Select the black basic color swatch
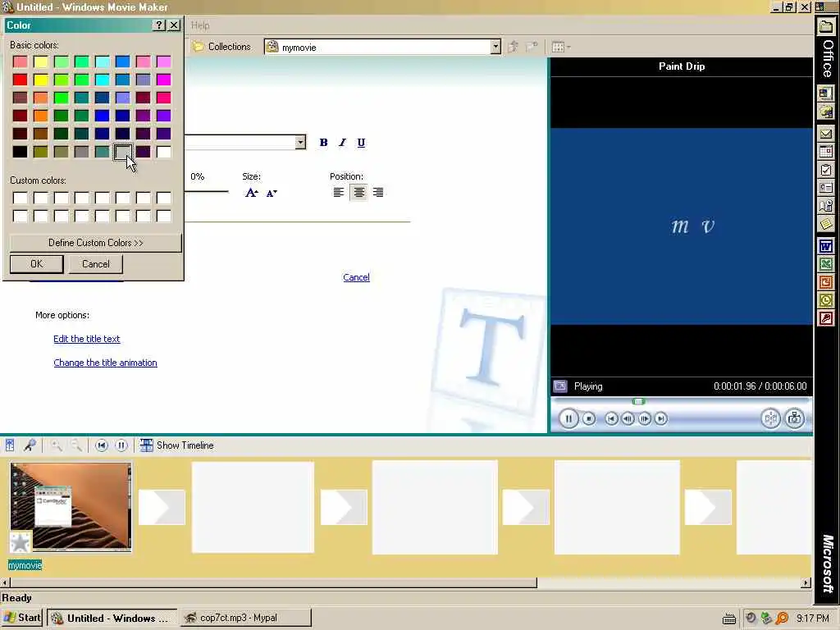 pyautogui.click(x=21, y=152)
